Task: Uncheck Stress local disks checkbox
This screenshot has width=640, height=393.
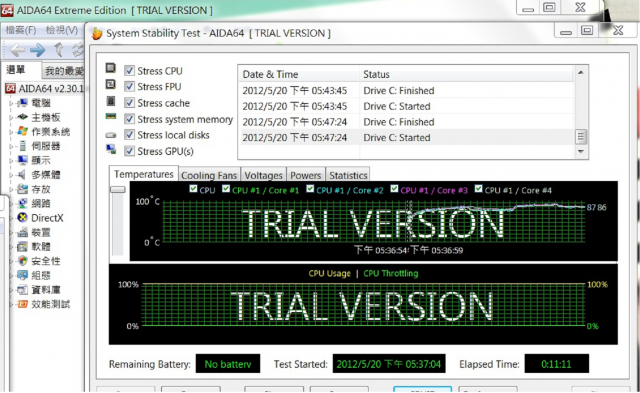Action: [x=129, y=135]
